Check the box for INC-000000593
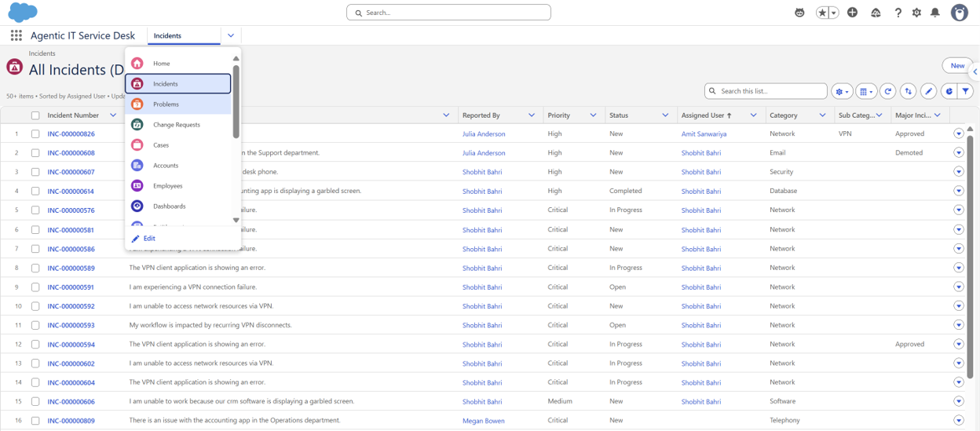 pos(35,325)
